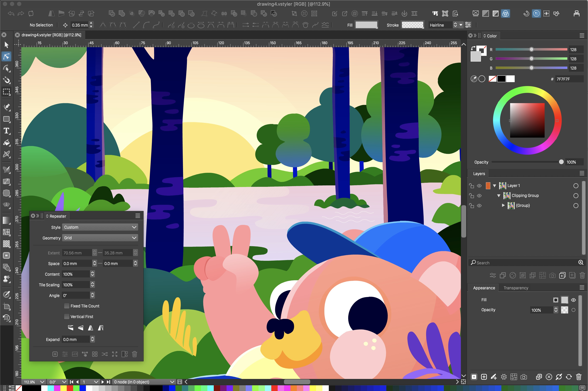Image resolution: width=588 pixels, height=391 pixels.
Task: Select the Selection arrow tool
Action: [7, 45]
